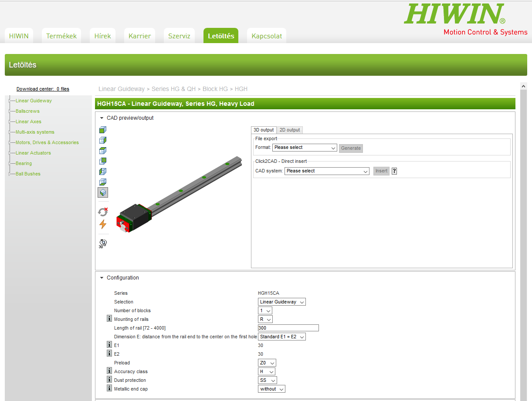Click the orange lightning bolt preview icon
Viewport: 532px width, 401px height.
tap(103, 224)
